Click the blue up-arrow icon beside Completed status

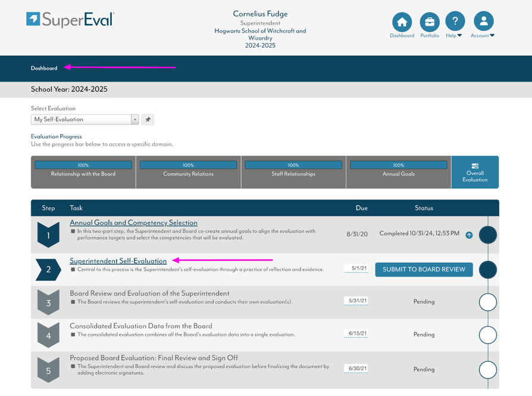tap(469, 235)
